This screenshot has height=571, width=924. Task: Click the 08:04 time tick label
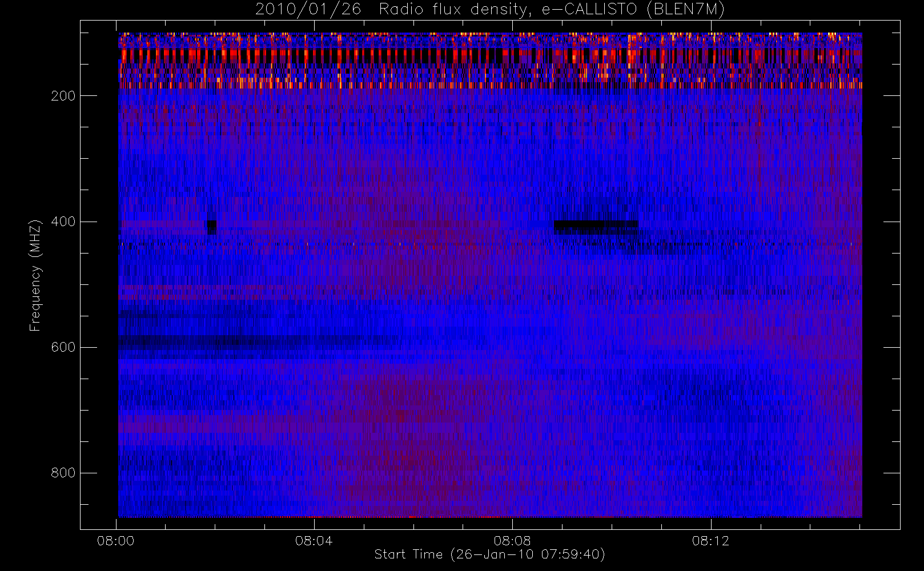pos(314,541)
